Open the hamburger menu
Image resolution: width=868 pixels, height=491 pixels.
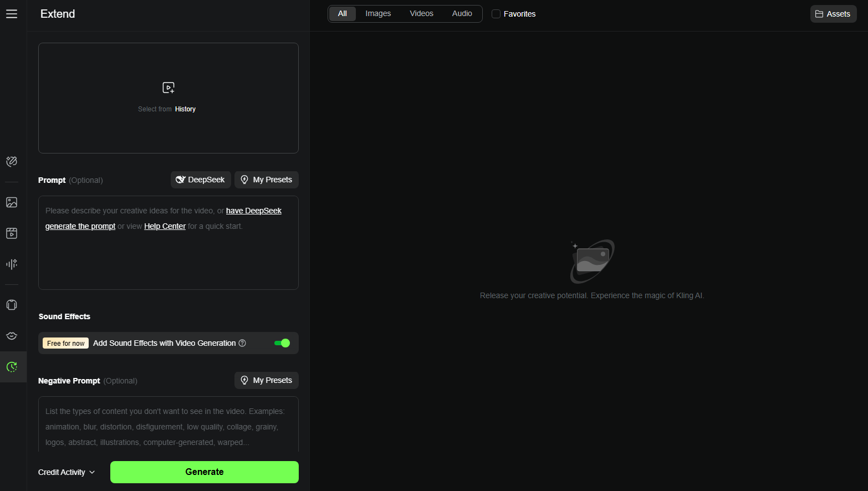pyautogui.click(x=12, y=14)
